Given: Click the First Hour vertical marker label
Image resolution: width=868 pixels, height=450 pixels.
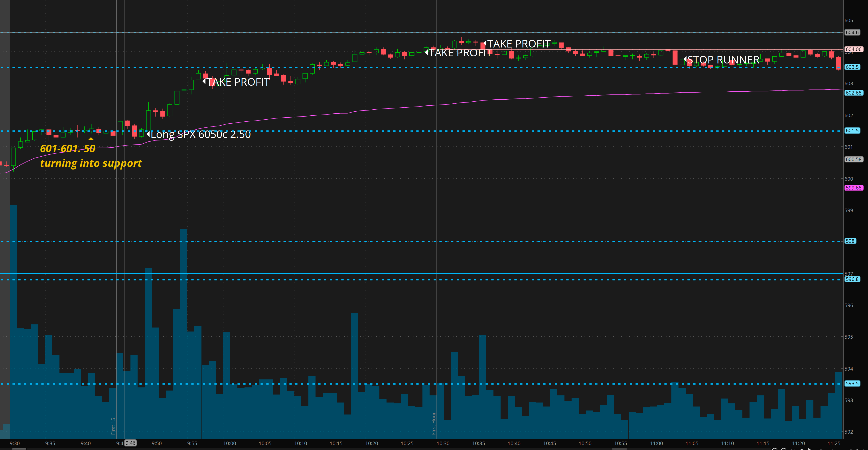Looking at the screenshot, I should click(434, 423).
